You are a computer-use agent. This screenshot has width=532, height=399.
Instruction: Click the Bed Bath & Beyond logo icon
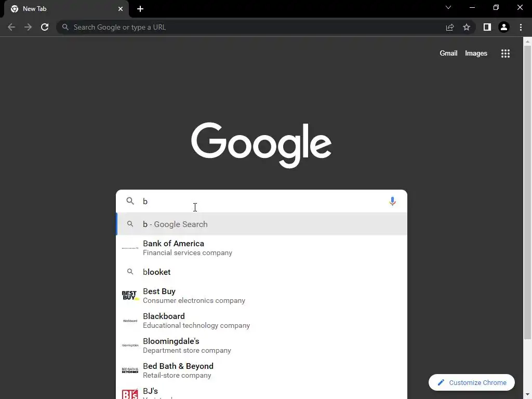130,370
